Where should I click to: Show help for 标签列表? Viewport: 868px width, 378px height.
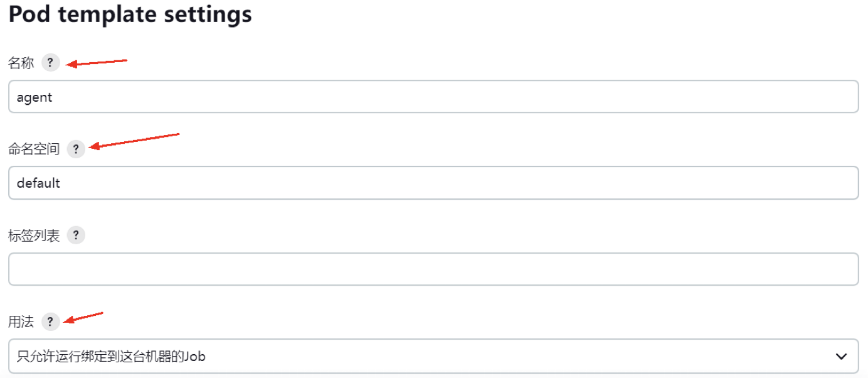click(76, 235)
